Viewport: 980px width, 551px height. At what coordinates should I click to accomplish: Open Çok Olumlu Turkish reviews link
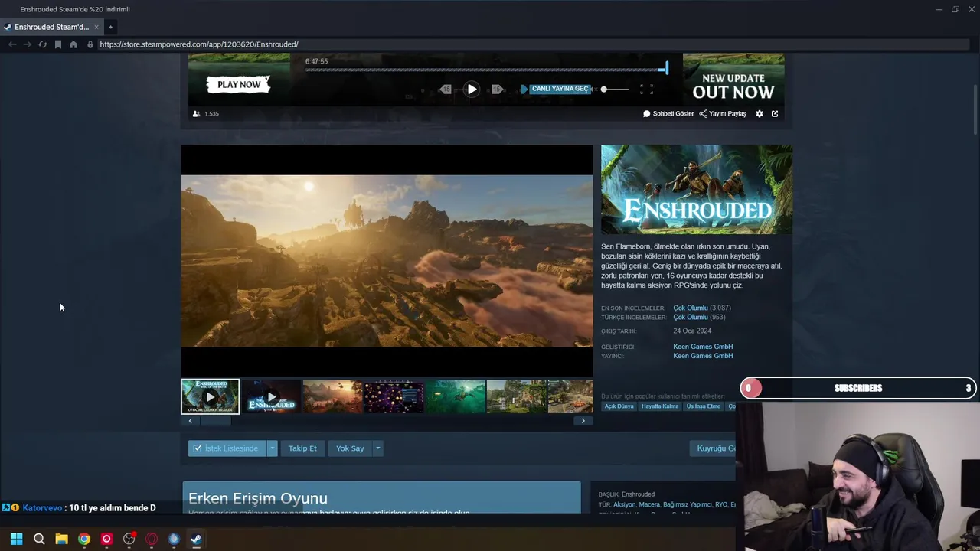click(x=691, y=317)
